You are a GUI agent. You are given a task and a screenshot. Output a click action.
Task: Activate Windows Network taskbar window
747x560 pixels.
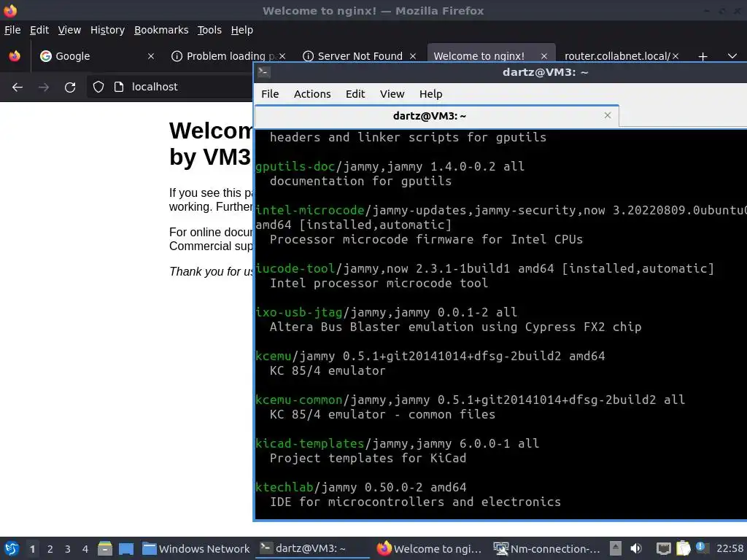[196, 548]
